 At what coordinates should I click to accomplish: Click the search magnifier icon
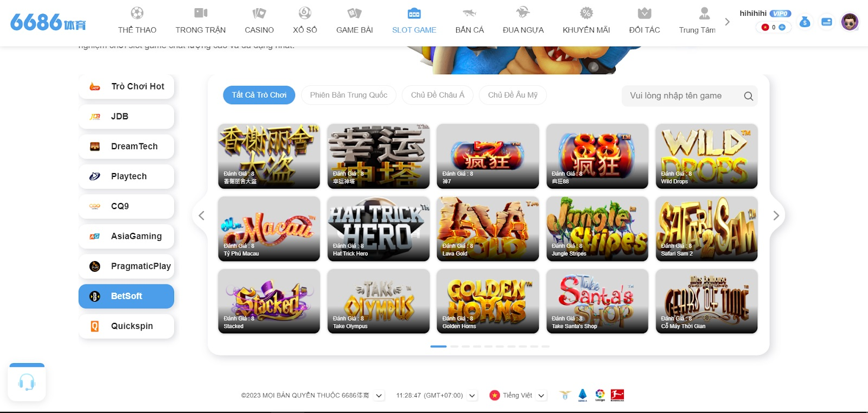(749, 96)
